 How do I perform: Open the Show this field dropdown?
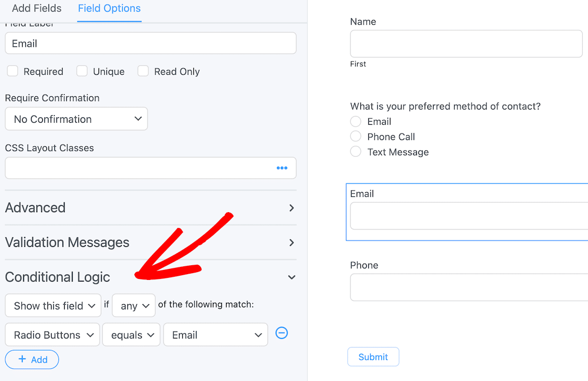53,306
